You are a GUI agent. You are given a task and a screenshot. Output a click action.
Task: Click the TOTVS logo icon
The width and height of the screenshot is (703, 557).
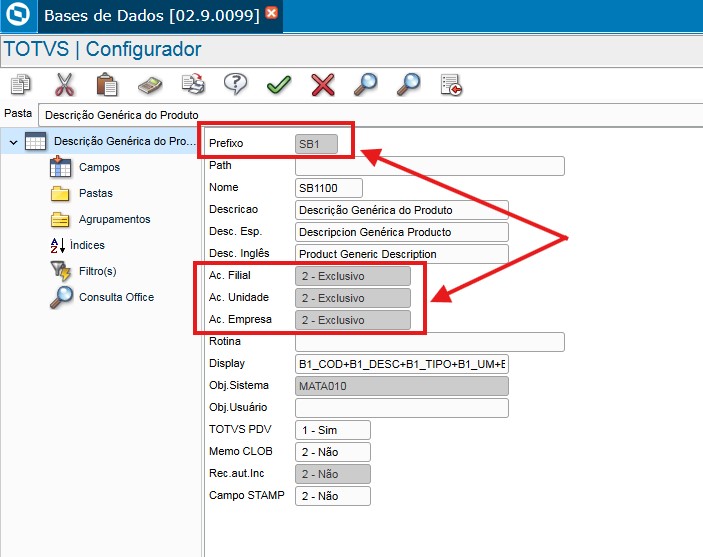[18, 15]
